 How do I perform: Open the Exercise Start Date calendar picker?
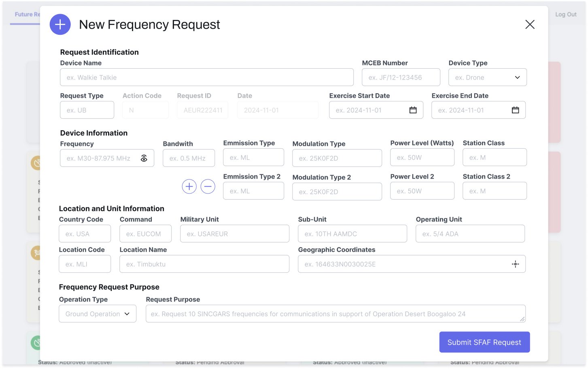tap(413, 110)
